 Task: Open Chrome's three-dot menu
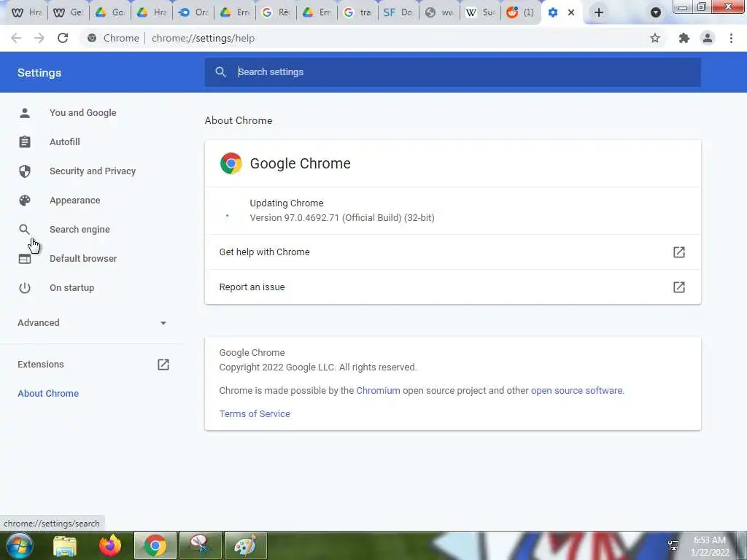tap(731, 38)
